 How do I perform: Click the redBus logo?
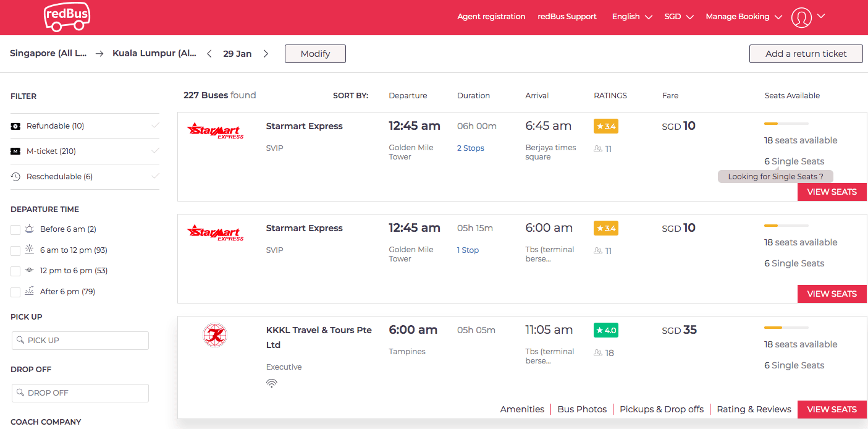click(67, 17)
